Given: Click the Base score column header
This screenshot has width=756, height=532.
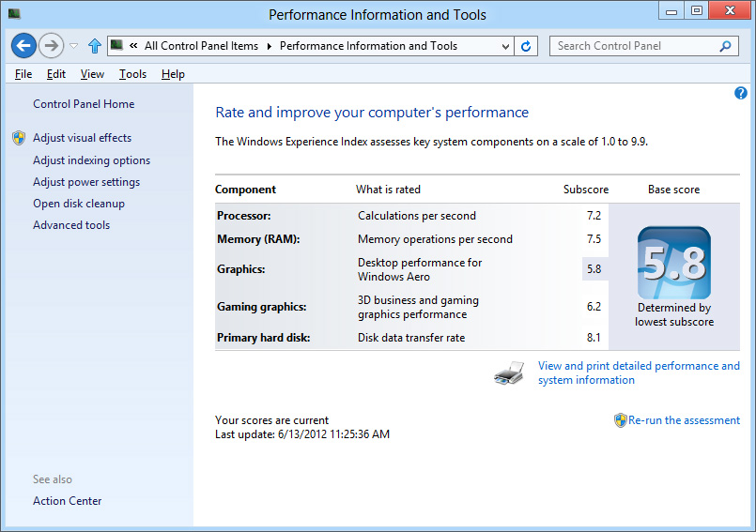Looking at the screenshot, I should pos(673,190).
